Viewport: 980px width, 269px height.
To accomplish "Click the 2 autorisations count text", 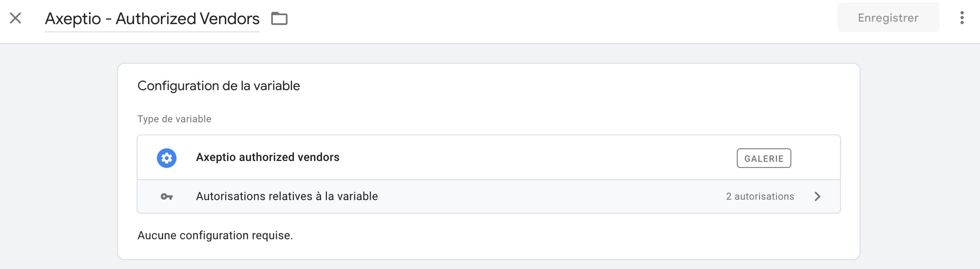I will (x=760, y=196).
